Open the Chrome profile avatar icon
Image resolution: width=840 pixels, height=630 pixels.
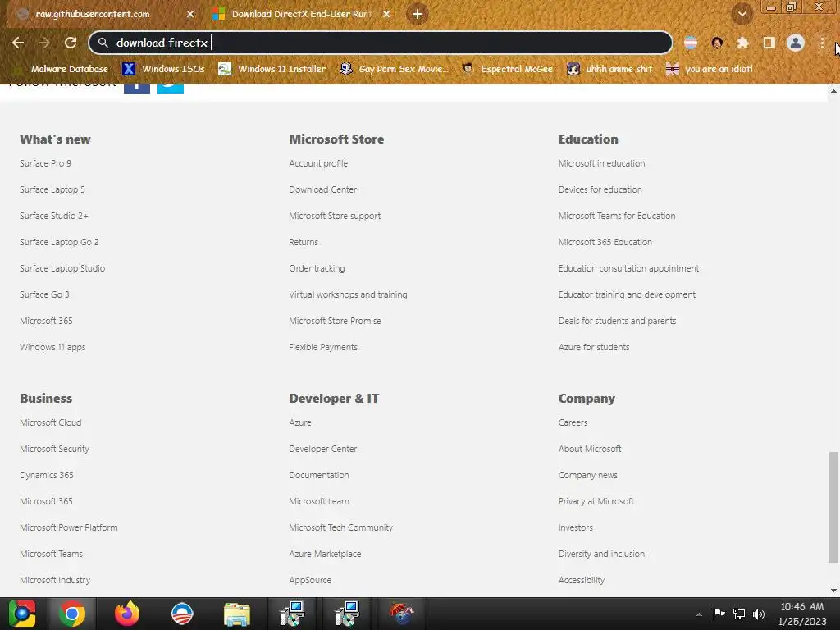point(796,43)
